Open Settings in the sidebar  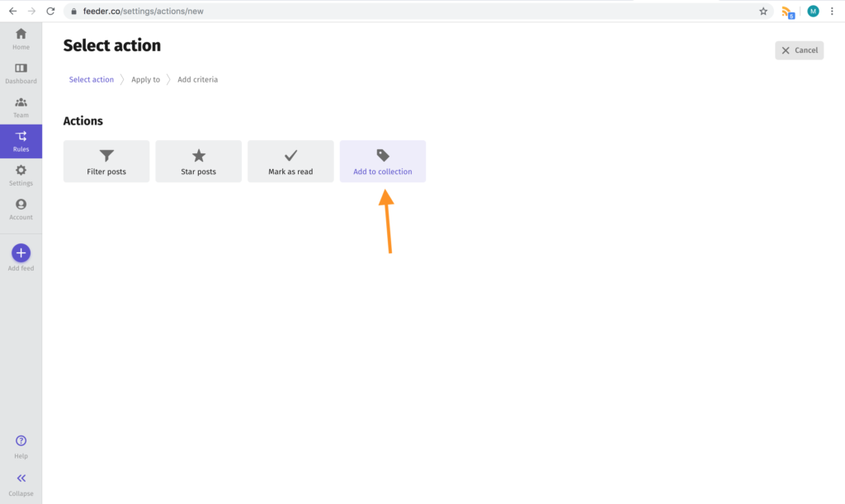coord(21,176)
